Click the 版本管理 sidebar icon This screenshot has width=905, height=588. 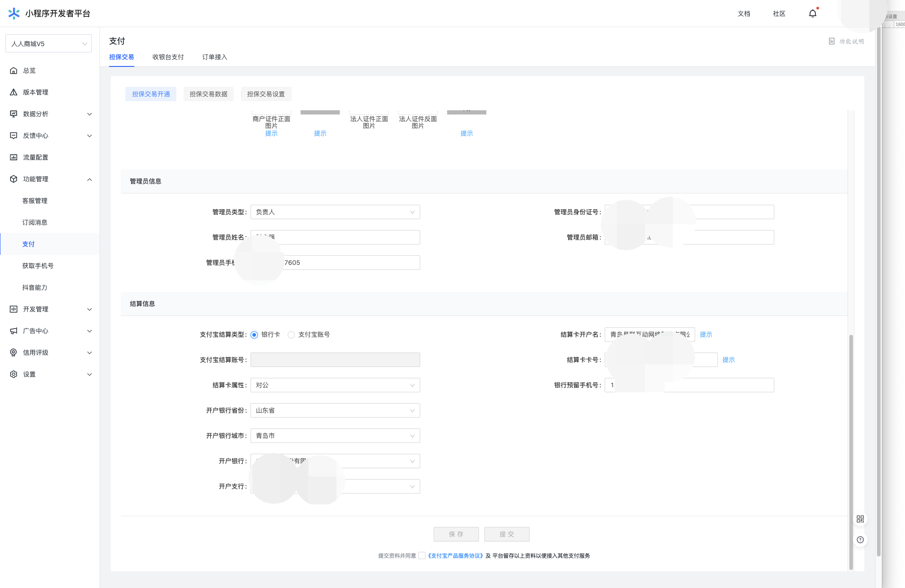point(14,92)
